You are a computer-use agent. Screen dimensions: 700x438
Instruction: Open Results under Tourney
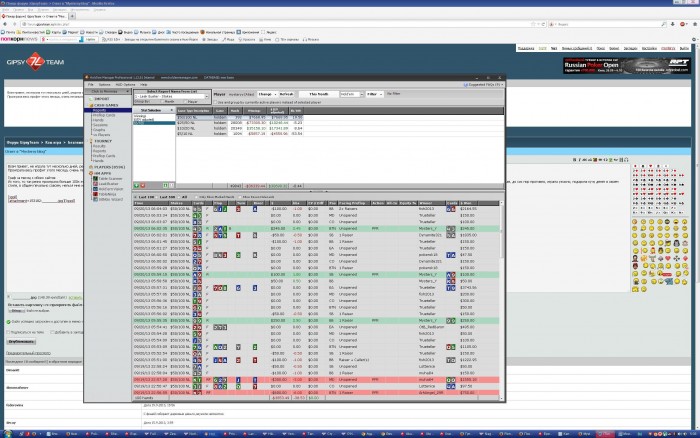[x=99, y=146]
